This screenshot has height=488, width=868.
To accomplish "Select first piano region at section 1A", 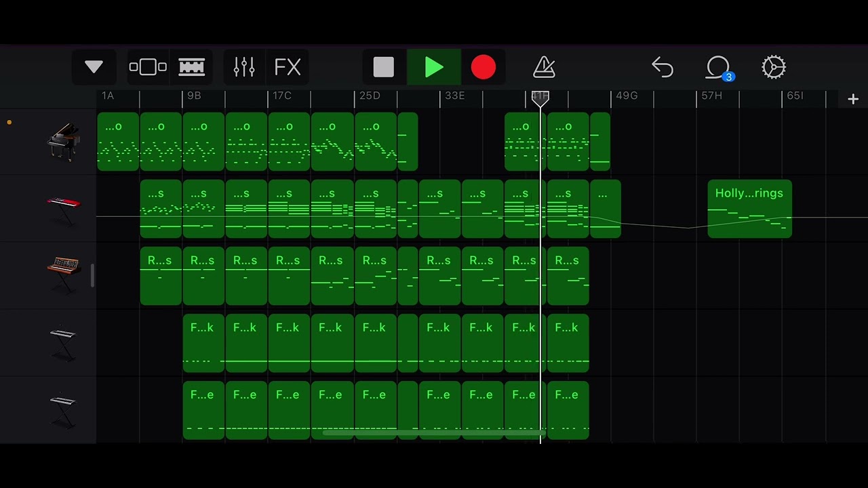I will [x=118, y=142].
